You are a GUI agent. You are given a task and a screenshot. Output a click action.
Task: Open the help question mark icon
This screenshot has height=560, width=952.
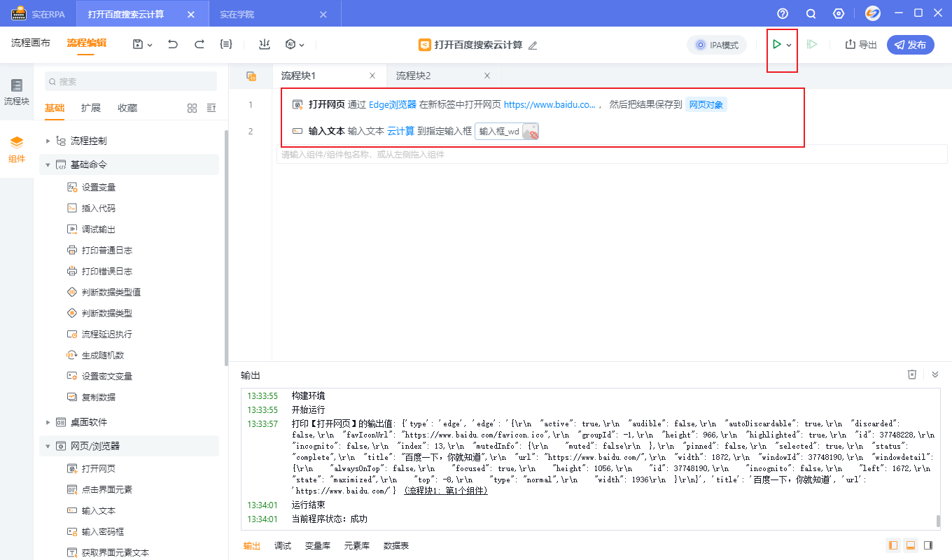point(783,13)
